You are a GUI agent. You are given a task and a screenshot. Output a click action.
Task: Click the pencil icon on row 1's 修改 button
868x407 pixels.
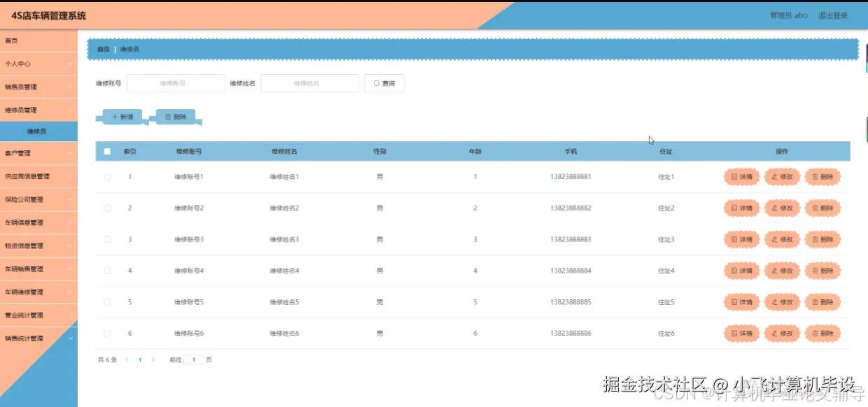pos(773,177)
